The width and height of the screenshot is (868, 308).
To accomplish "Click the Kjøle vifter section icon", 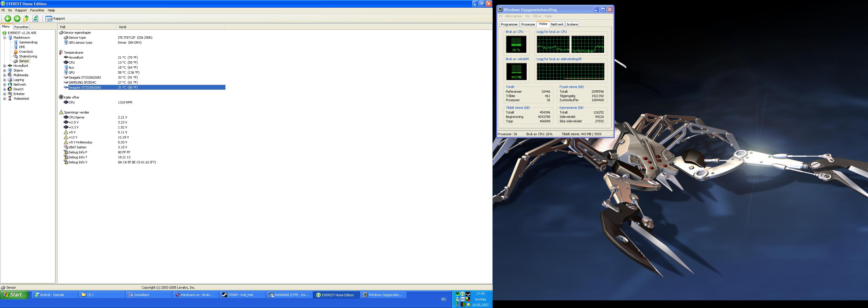I will (61, 97).
